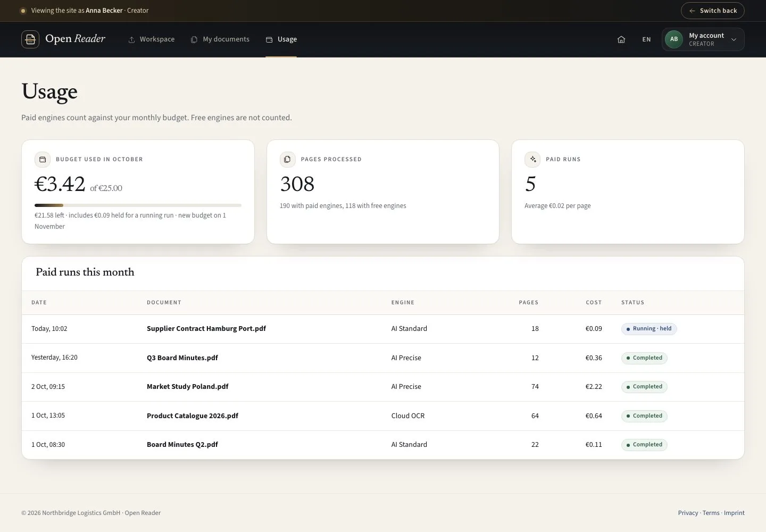Open Market Study Poland.pdf
The height and width of the screenshot is (532, 766).
[x=188, y=387]
